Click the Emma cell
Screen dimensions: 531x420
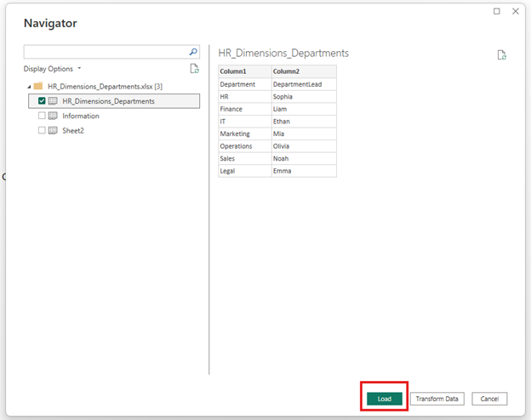pyautogui.click(x=304, y=171)
